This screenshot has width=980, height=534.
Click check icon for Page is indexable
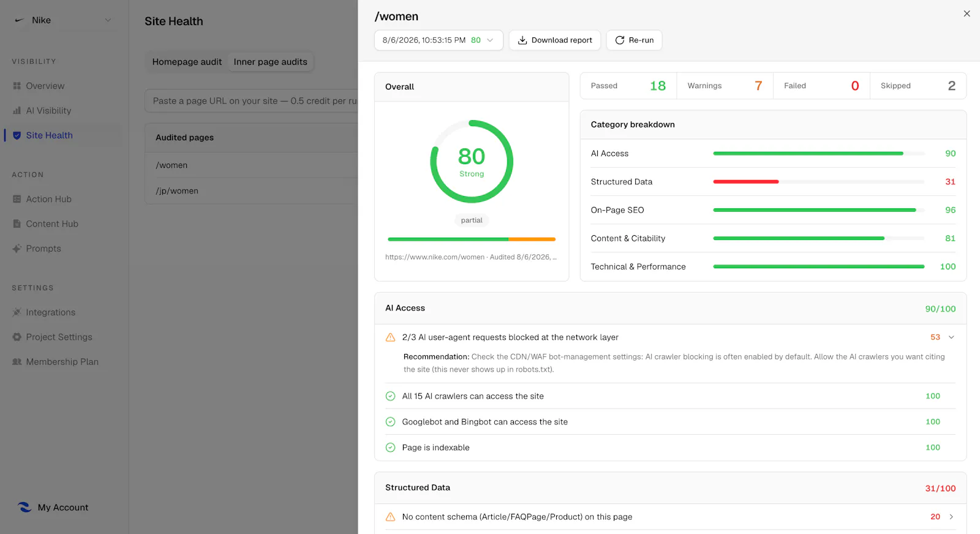pyautogui.click(x=390, y=448)
